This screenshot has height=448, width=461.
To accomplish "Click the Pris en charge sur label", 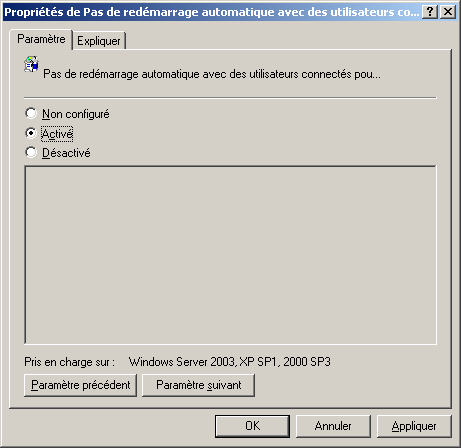I will tap(69, 362).
